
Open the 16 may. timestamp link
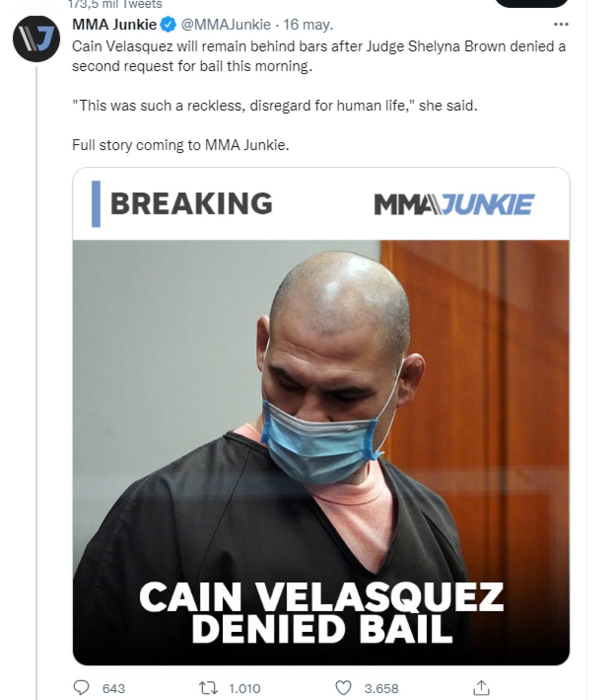click(308, 24)
